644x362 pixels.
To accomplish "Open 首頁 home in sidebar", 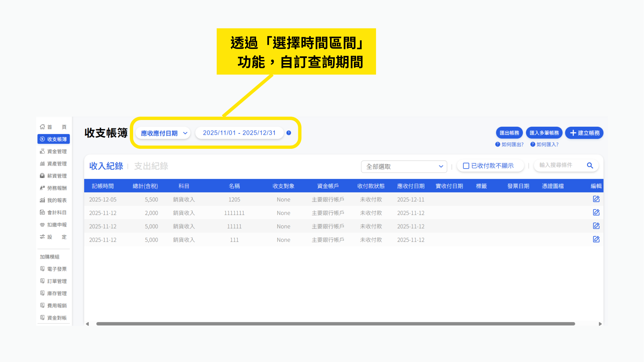I will pyautogui.click(x=53, y=127).
